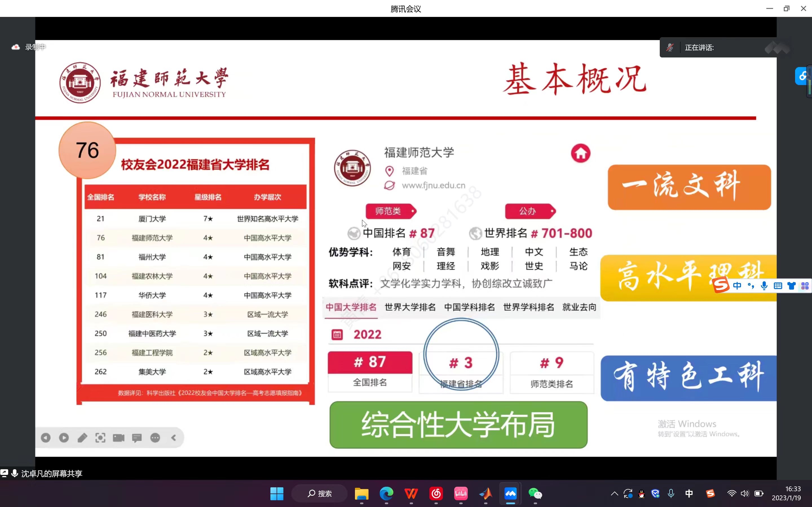
Task: Expand the system tray hidden icons
Action: (x=614, y=493)
